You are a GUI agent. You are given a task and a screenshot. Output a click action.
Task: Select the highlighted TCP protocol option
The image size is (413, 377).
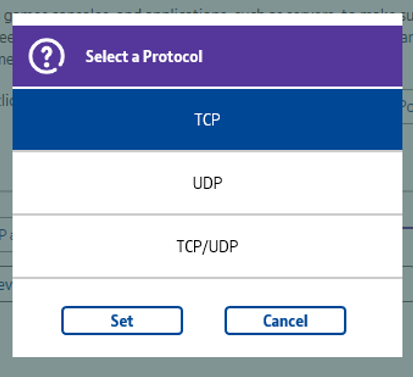point(207,120)
